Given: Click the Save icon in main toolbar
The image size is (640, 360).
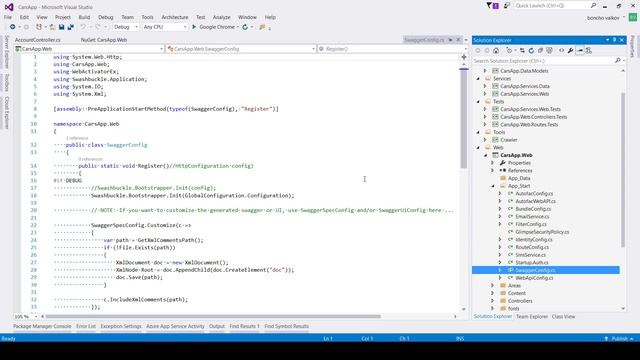Looking at the screenshot, I should 61,27.
